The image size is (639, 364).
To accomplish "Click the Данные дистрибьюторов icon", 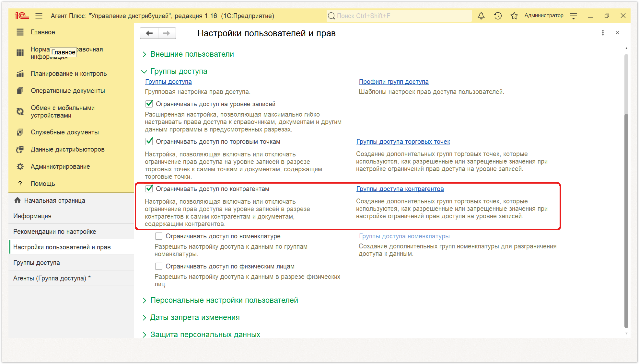I will tap(20, 149).
